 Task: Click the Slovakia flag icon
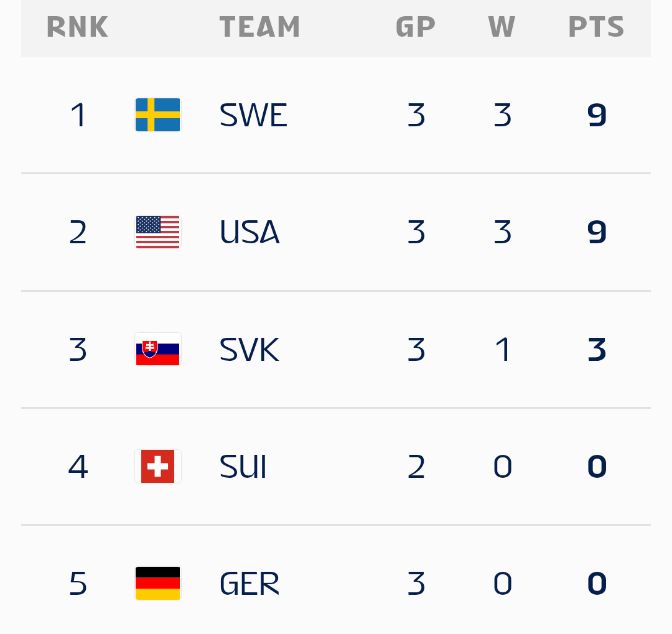point(158,350)
